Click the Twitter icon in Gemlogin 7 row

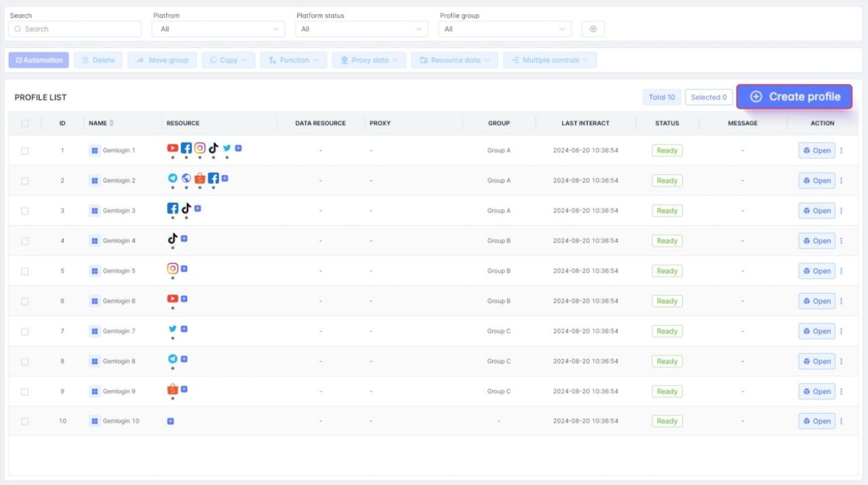pyautogui.click(x=172, y=329)
